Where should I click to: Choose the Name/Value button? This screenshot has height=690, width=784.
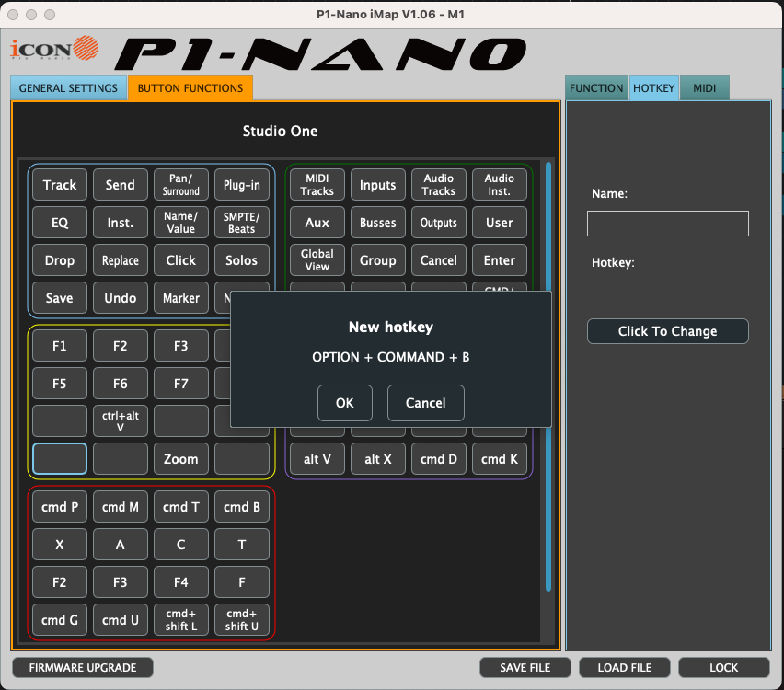click(x=181, y=223)
